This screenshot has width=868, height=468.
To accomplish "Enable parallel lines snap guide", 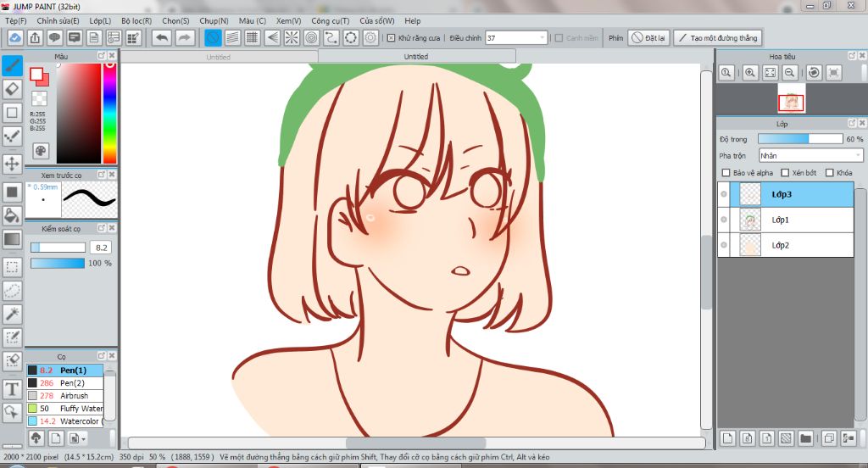I will click(x=232, y=37).
